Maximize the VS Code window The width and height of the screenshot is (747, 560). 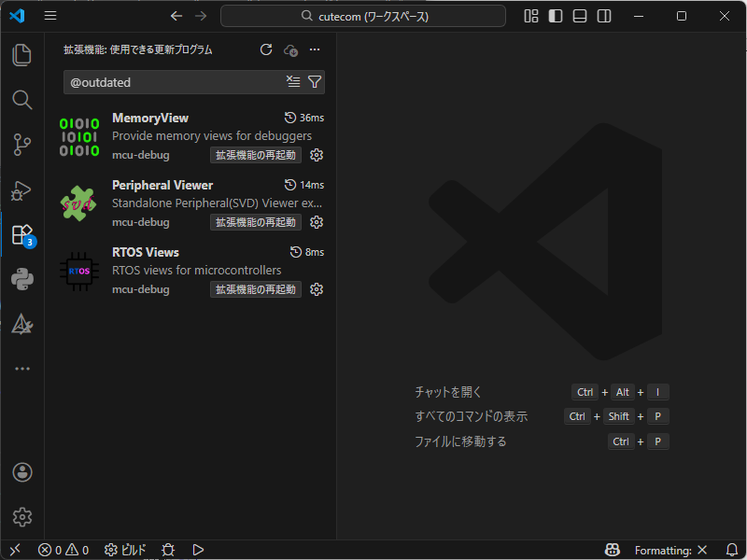click(682, 16)
